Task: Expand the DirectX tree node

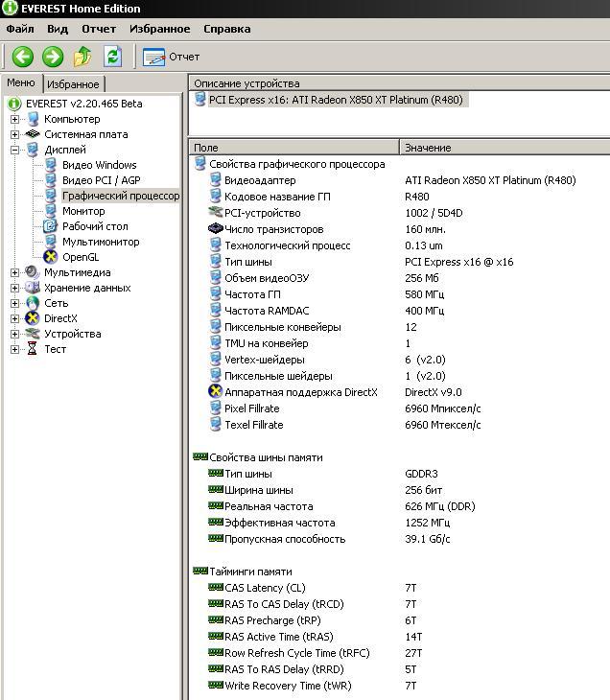Action: click(14, 318)
